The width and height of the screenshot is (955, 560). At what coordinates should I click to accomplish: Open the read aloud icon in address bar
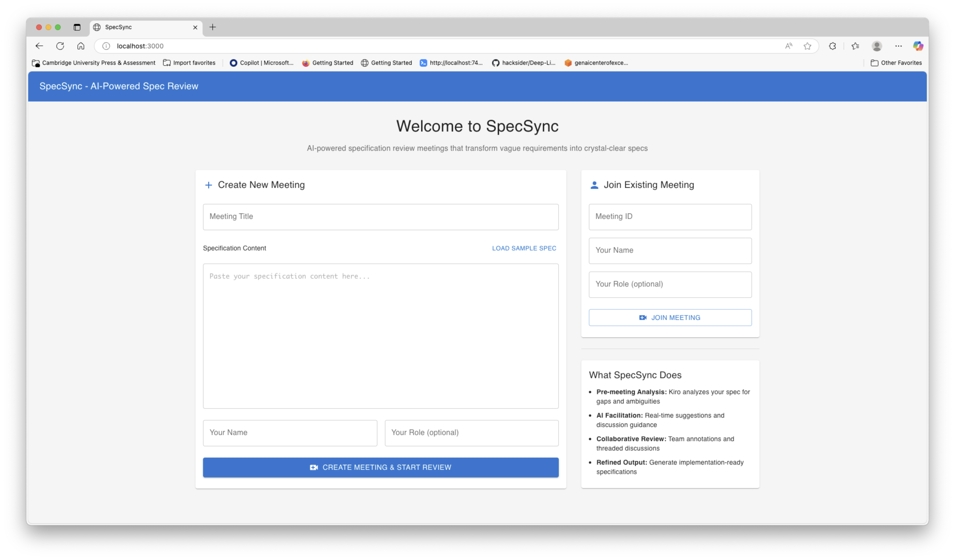(x=789, y=46)
